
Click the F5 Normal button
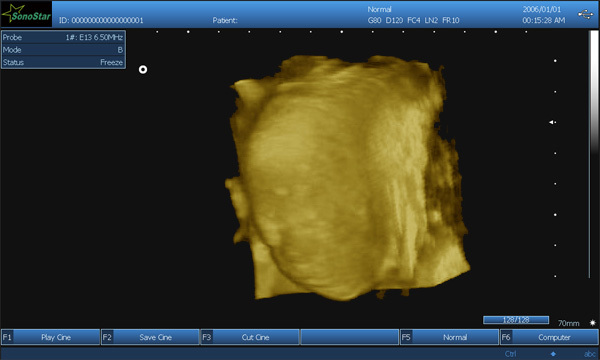tap(450, 337)
